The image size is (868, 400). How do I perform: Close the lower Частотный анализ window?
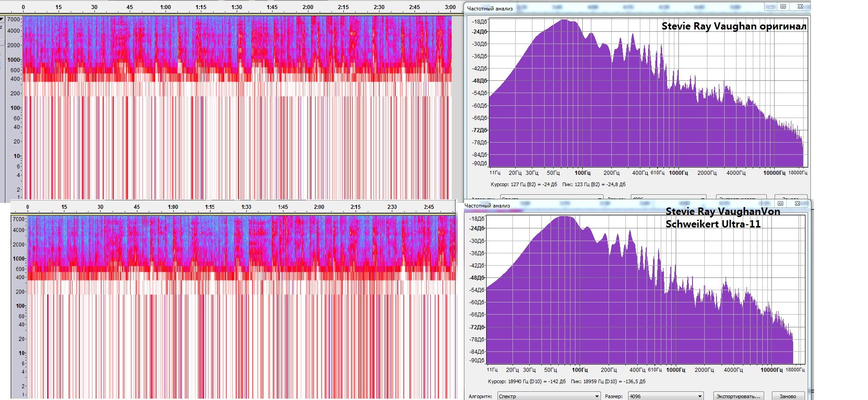pos(798,203)
